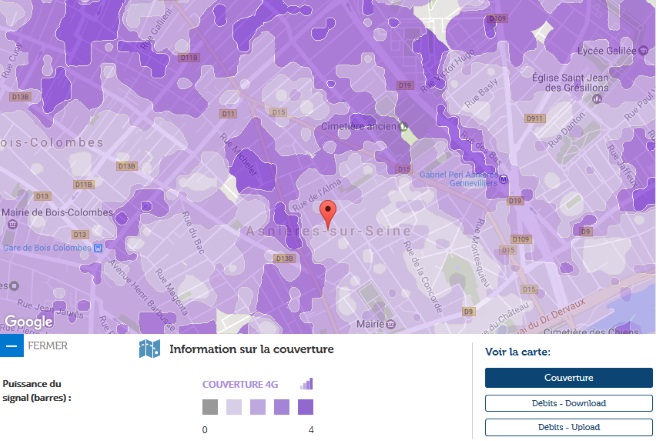This screenshot has height=441, width=660.
Task: Click the second-lightest purple legend swatch
Action: click(x=258, y=407)
